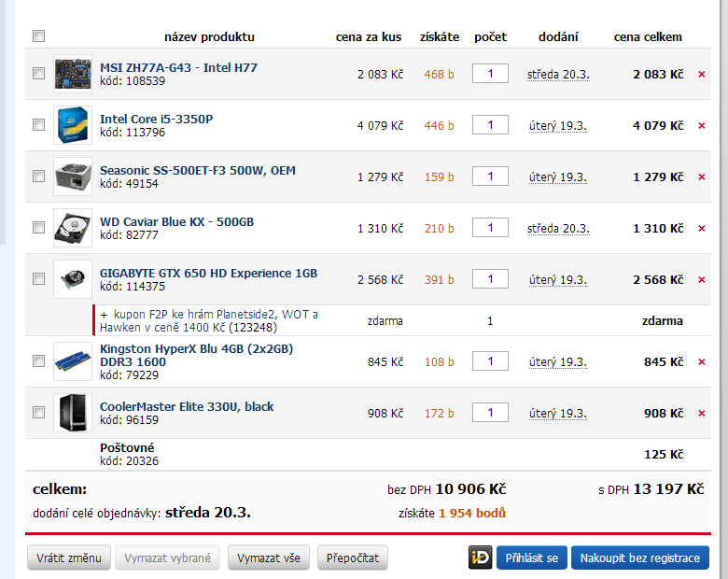Open Seasonic SS-500ET-F3 500W, OEM link
The width and height of the screenshot is (728, 579).
197,171
